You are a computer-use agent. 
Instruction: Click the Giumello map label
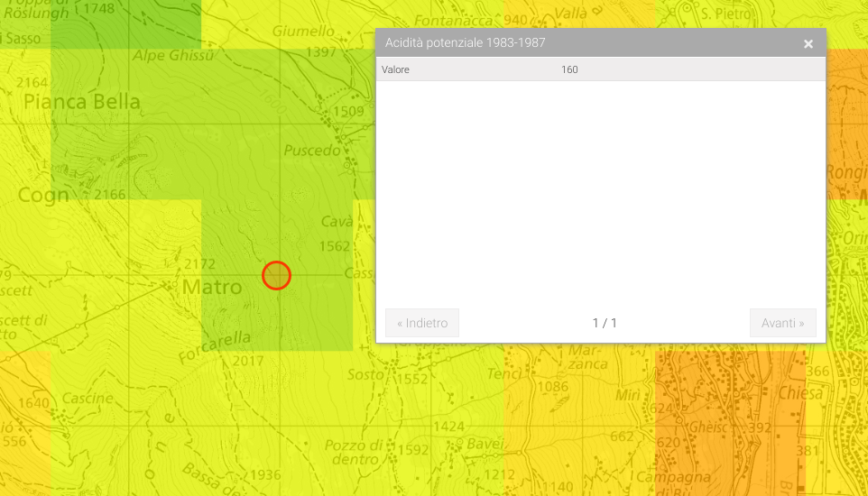click(303, 31)
